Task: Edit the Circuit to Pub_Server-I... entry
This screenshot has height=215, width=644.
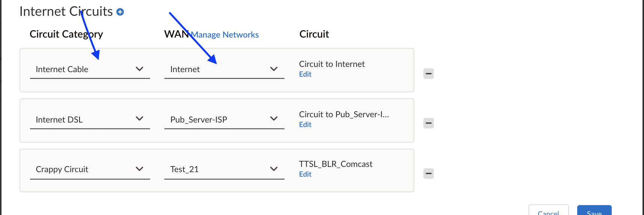Action: point(305,124)
